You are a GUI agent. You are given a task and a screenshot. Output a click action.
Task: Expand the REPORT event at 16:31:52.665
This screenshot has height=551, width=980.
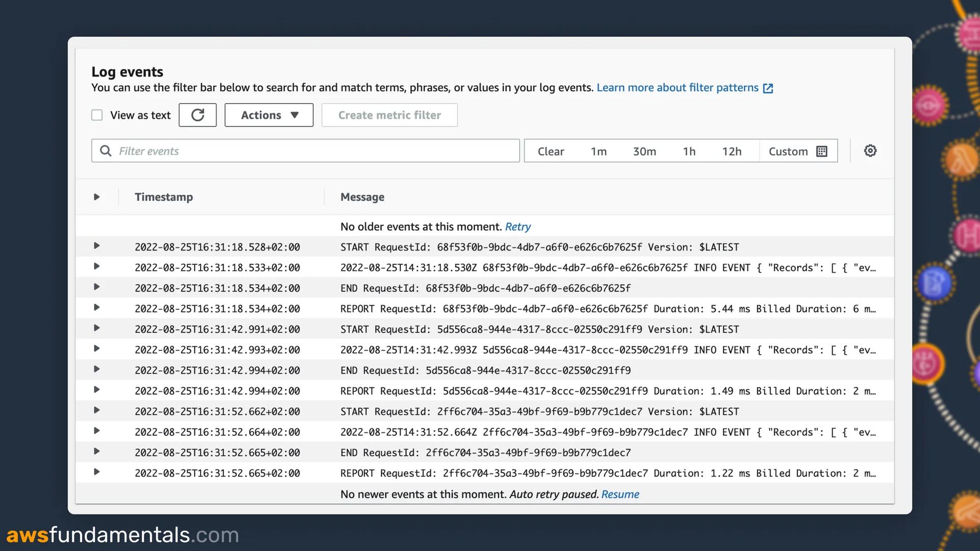coord(97,472)
